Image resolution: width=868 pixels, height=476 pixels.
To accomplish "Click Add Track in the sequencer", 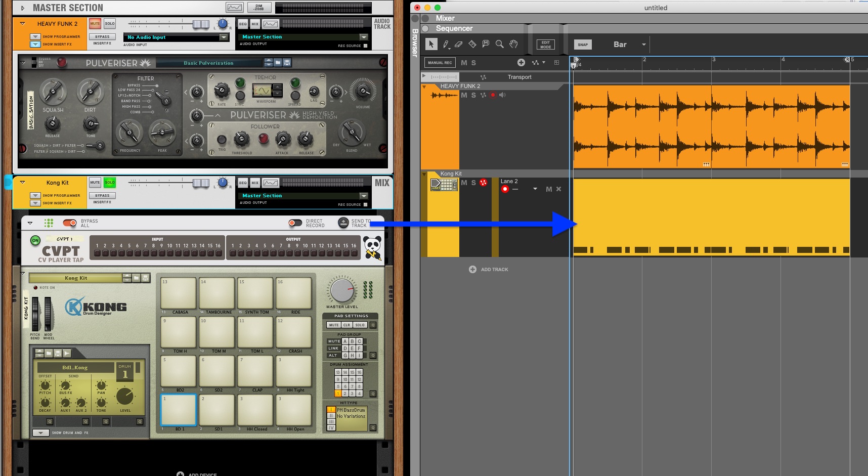I will pos(489,269).
